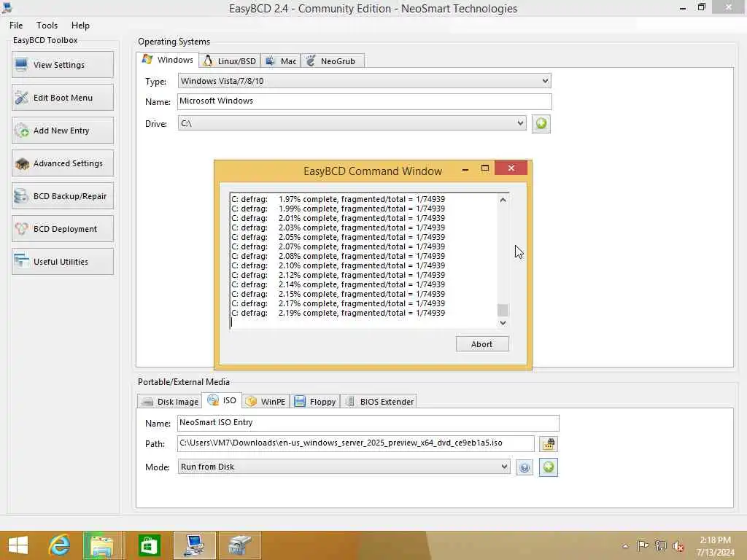Open Useful Utilities
The image size is (747, 560).
coord(63,262)
